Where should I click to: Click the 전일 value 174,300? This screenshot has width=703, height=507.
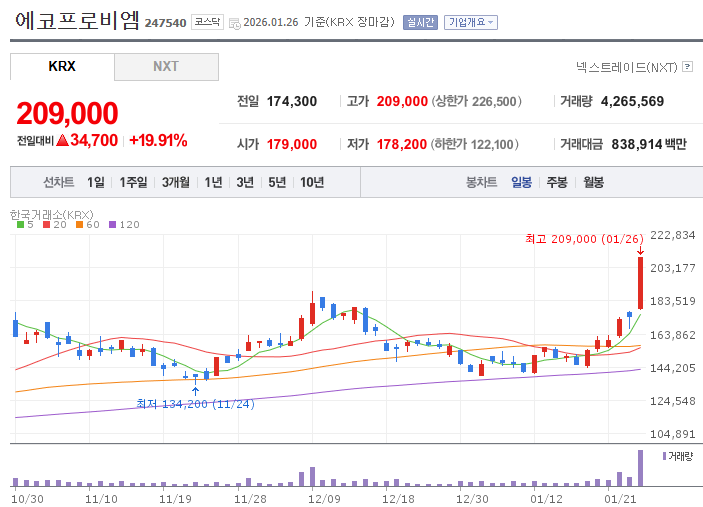point(292,102)
